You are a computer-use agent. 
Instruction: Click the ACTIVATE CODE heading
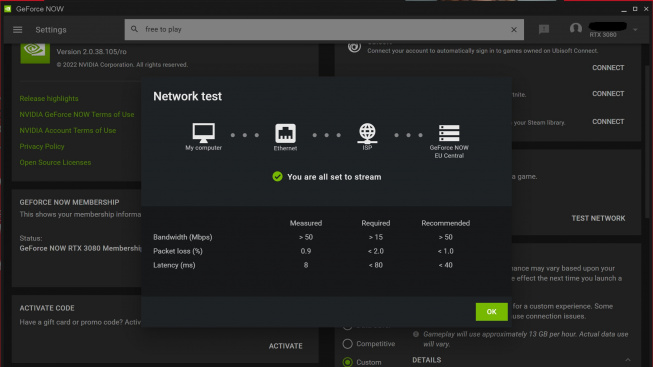pyautogui.click(x=47, y=308)
